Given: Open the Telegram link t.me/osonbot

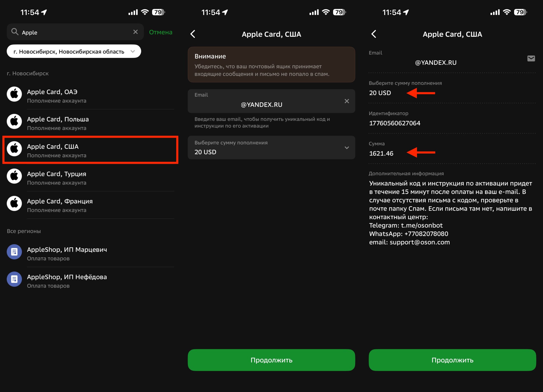Looking at the screenshot, I should click(422, 225).
